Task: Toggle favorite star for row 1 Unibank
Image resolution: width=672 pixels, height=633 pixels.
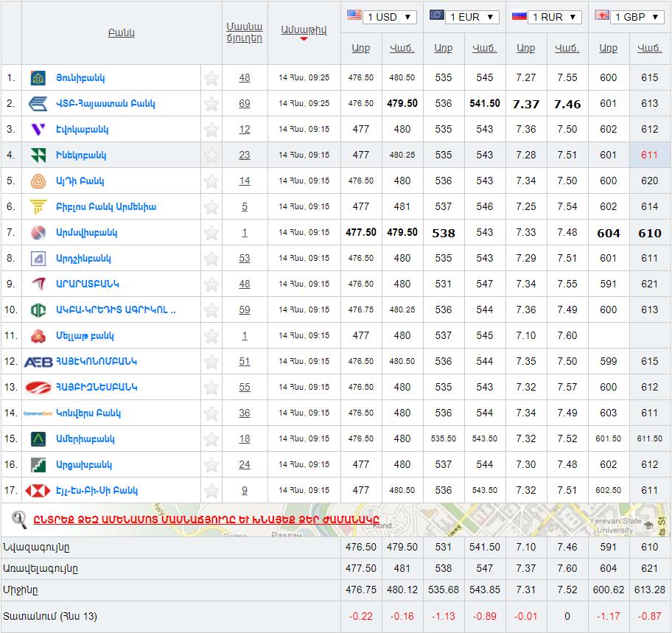Action: click(211, 78)
